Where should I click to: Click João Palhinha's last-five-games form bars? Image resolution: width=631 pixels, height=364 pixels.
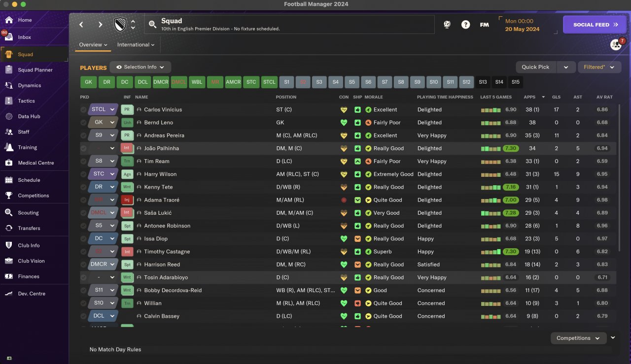pyautogui.click(x=491, y=148)
